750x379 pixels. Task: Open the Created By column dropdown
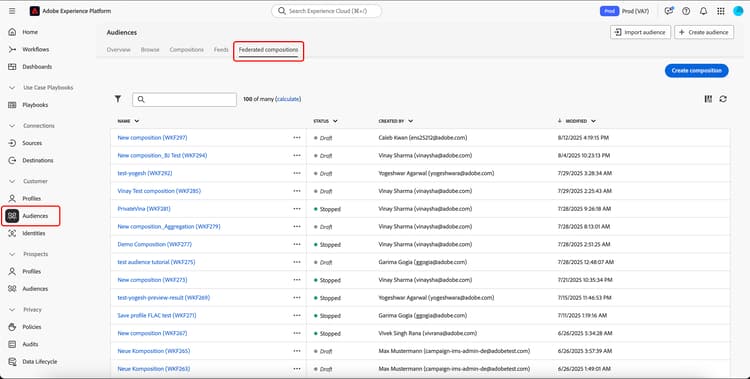(x=410, y=121)
